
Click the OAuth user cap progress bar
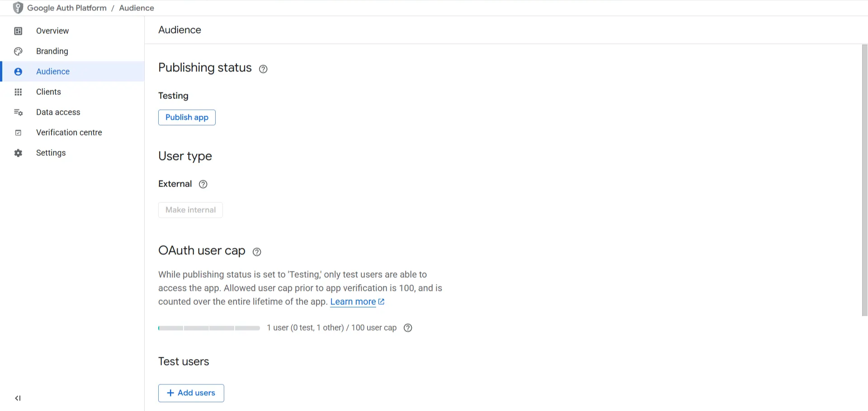click(x=209, y=328)
